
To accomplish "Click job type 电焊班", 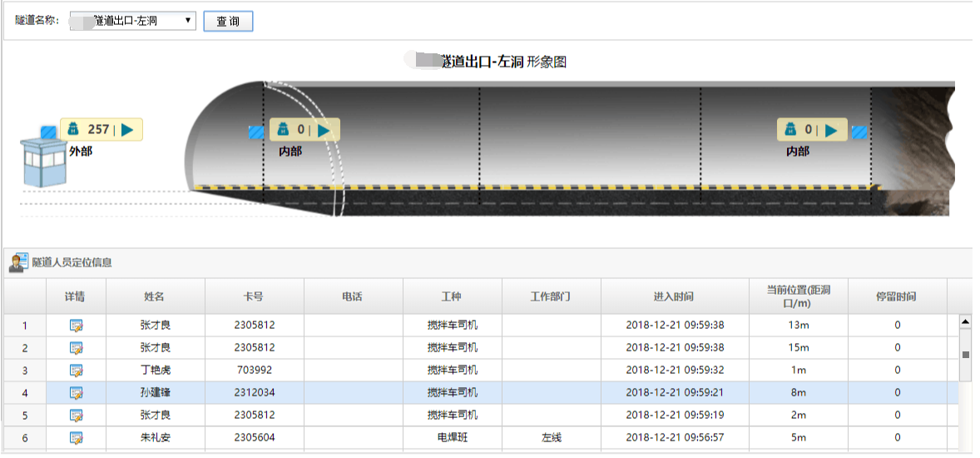I will click(453, 438).
